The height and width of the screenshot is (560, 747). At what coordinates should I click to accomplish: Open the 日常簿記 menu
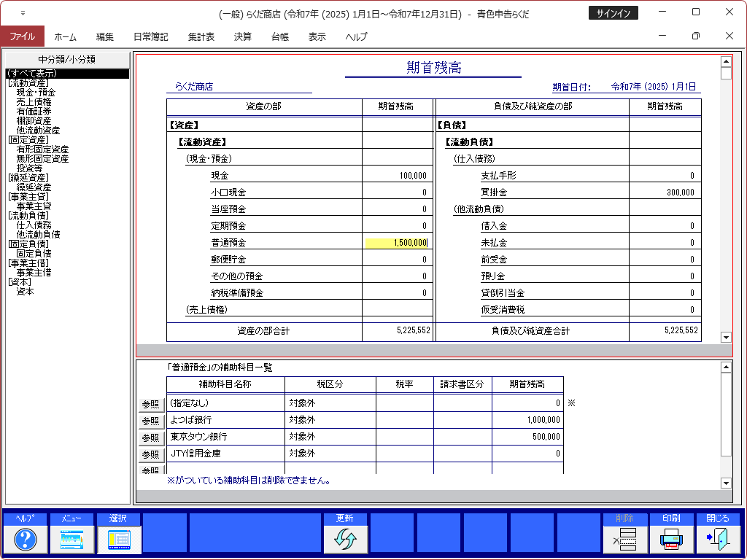coord(151,36)
